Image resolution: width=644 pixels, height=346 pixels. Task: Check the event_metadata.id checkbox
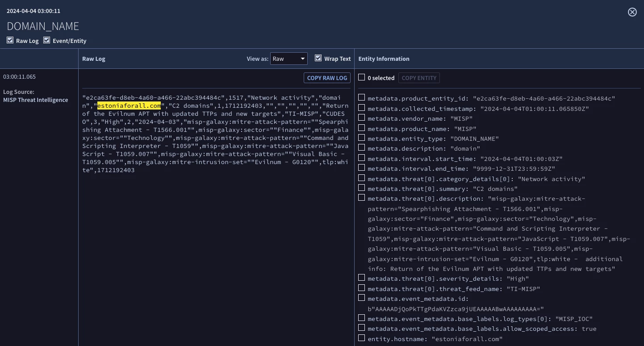[x=362, y=298]
